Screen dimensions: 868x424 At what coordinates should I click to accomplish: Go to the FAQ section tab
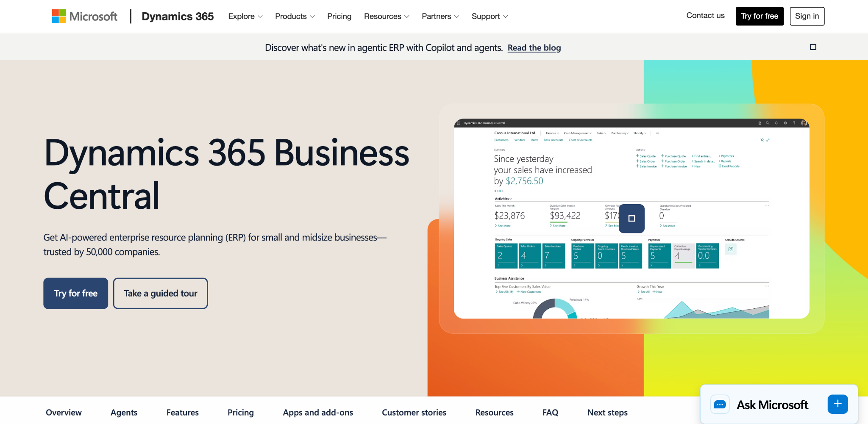pyautogui.click(x=550, y=413)
